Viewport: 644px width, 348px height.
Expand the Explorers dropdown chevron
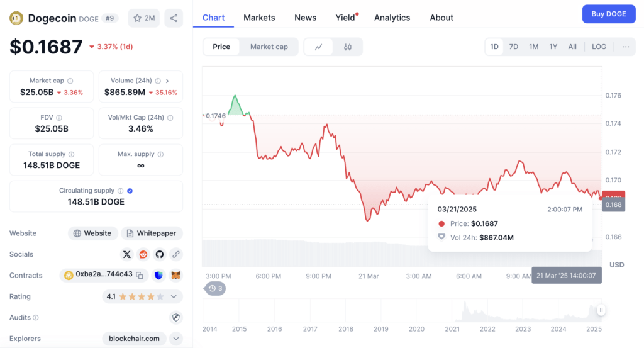[176, 339]
